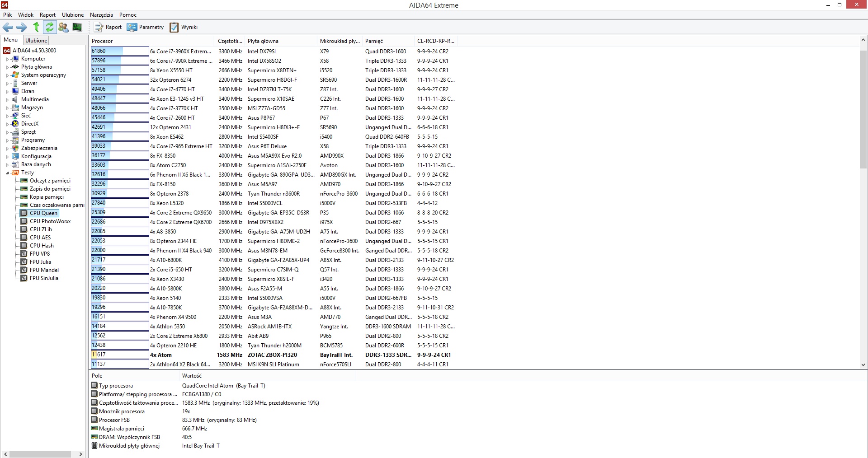Expand the Komputer tree node
This screenshot has height=458, width=868.
pyautogui.click(x=7, y=59)
